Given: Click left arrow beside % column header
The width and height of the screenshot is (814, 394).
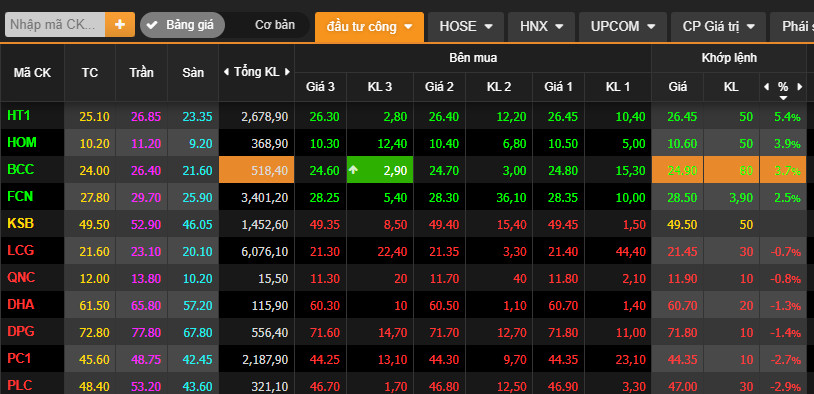Looking at the screenshot, I should [x=767, y=86].
